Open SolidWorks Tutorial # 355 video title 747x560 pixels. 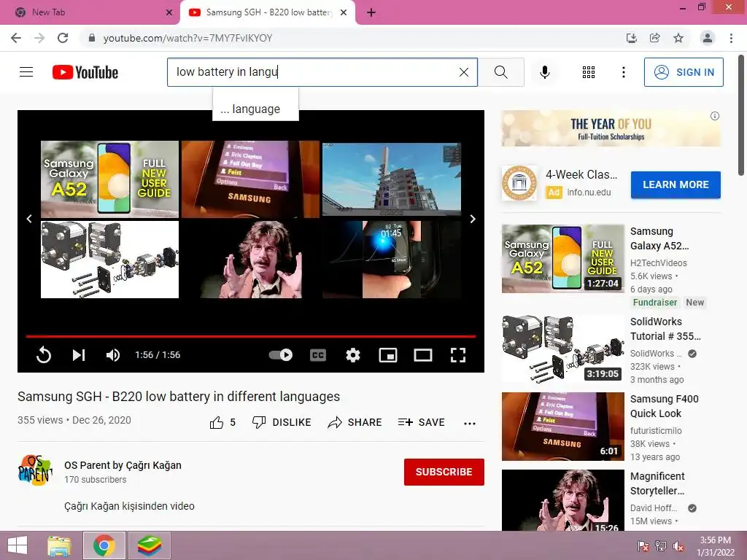tap(665, 329)
